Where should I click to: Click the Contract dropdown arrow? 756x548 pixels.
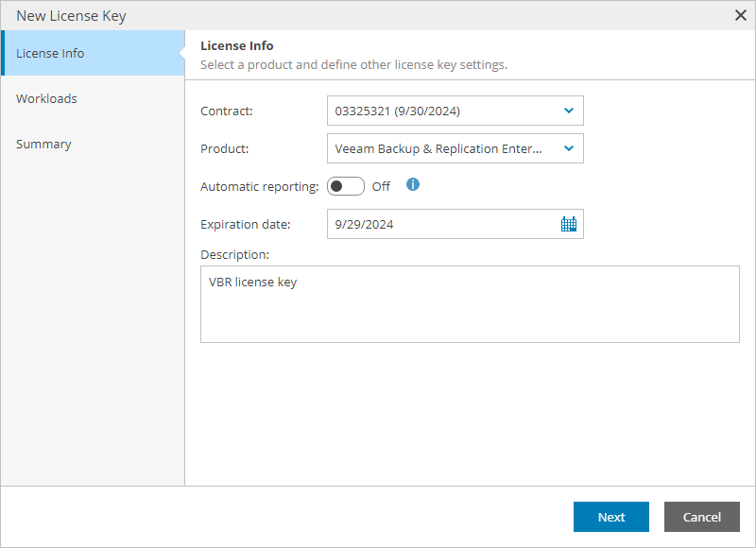[569, 111]
